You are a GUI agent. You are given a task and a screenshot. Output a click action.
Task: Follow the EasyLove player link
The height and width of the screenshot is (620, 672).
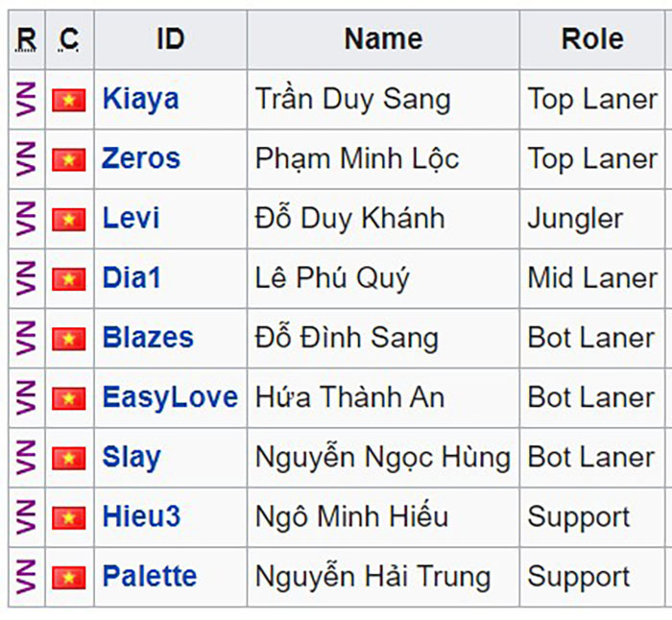(x=170, y=397)
